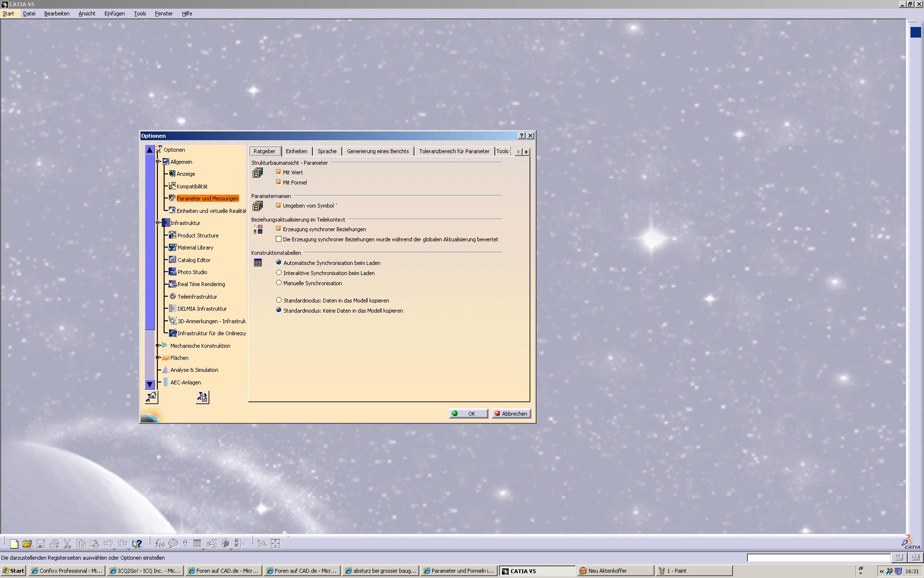The width and height of the screenshot is (924, 578).
Task: Click the structure tree icon next to Mit Wert
Action: pos(257,173)
